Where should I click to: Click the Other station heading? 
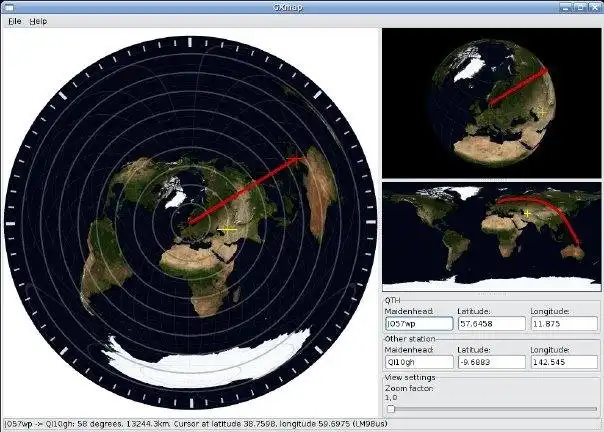410,339
